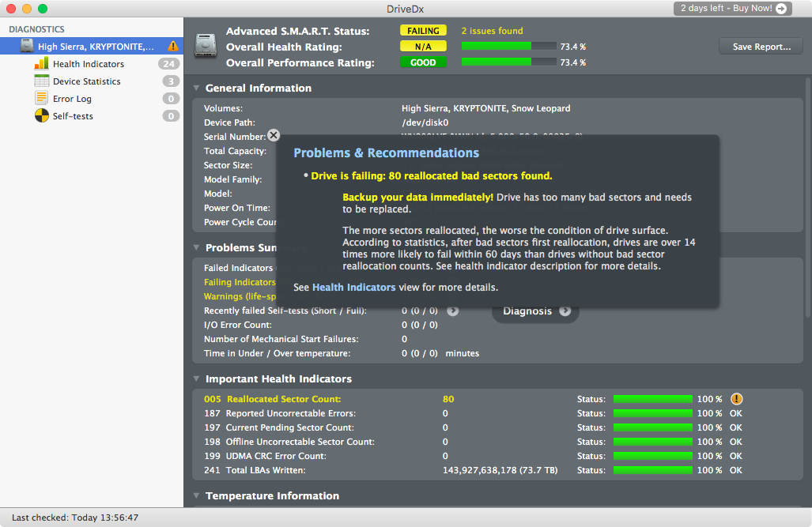Screen dimensions: 812x527
Task: Click the 0 badge beside Self-tests
Action: [x=170, y=116]
